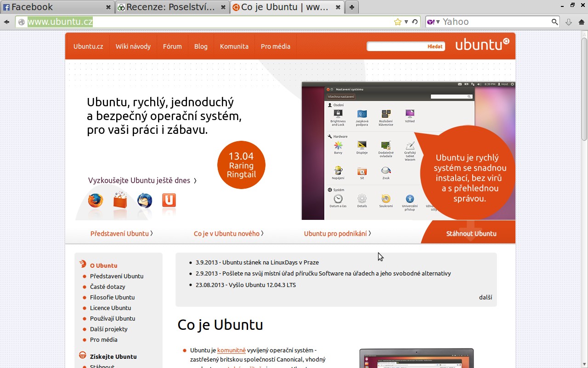Open bookmark dropdown arrow in address bar
588x368 pixels.
(x=406, y=22)
